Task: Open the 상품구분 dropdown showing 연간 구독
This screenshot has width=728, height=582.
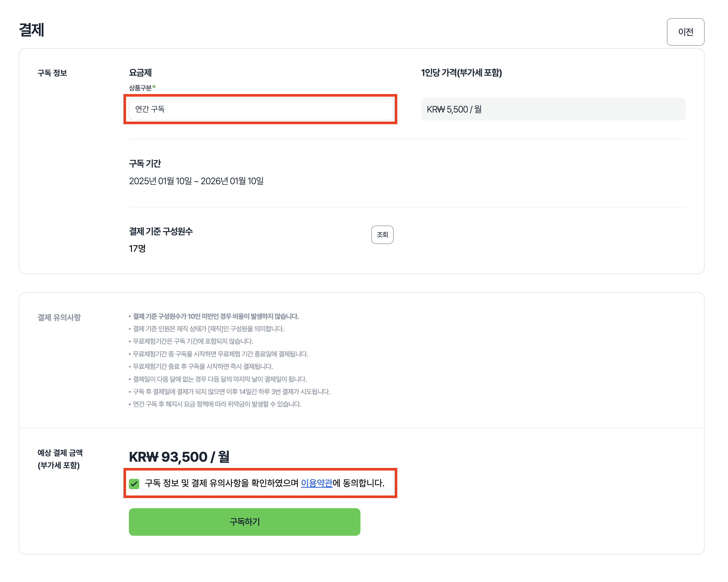Action: click(261, 109)
